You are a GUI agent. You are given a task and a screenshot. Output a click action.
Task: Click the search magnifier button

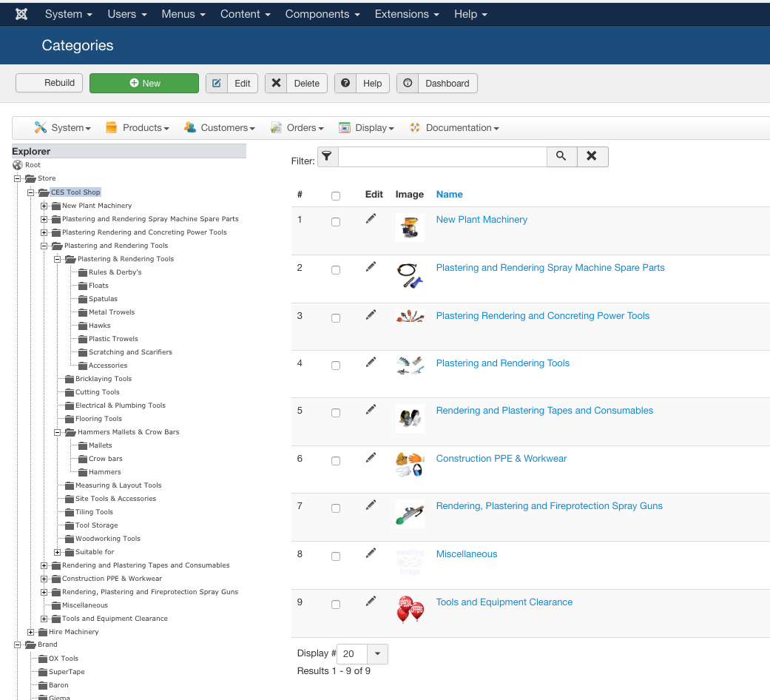click(561, 156)
